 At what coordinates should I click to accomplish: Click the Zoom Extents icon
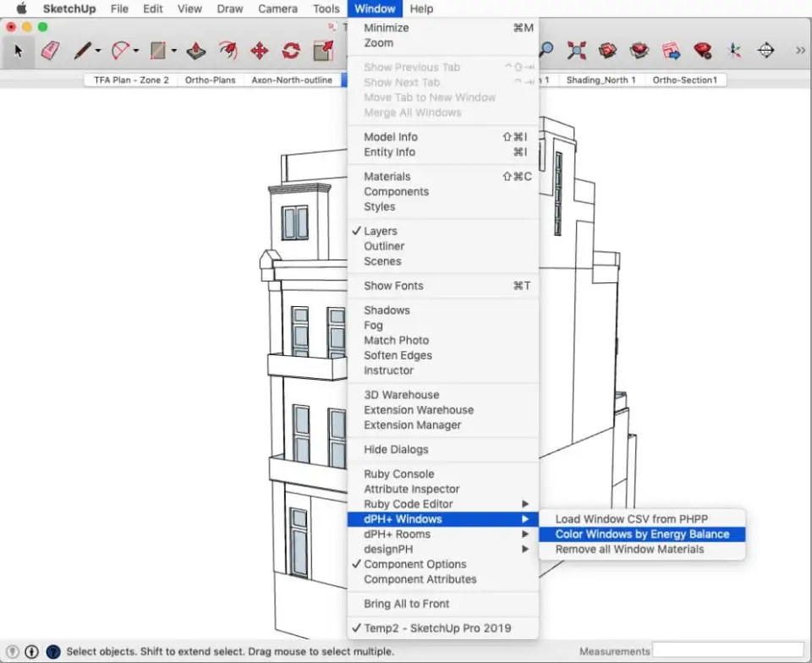click(x=577, y=51)
